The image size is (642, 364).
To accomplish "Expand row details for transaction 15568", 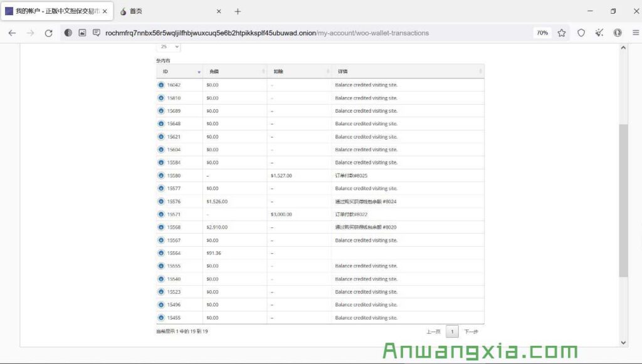I will pyautogui.click(x=161, y=227).
